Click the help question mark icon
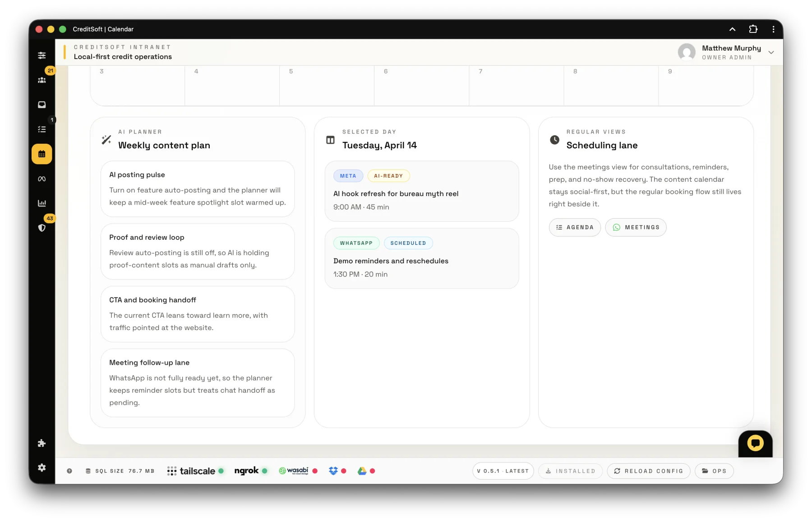The width and height of the screenshot is (812, 522). point(69,471)
